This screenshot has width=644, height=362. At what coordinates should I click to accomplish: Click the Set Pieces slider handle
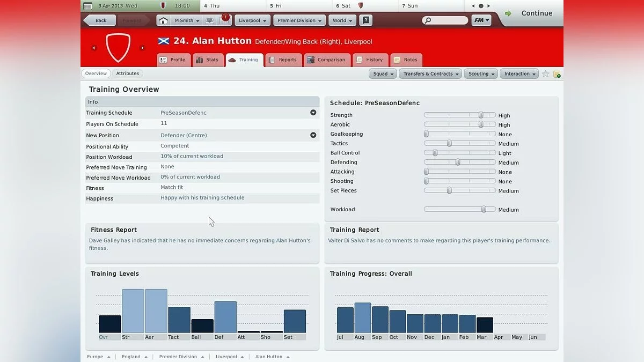tap(449, 190)
